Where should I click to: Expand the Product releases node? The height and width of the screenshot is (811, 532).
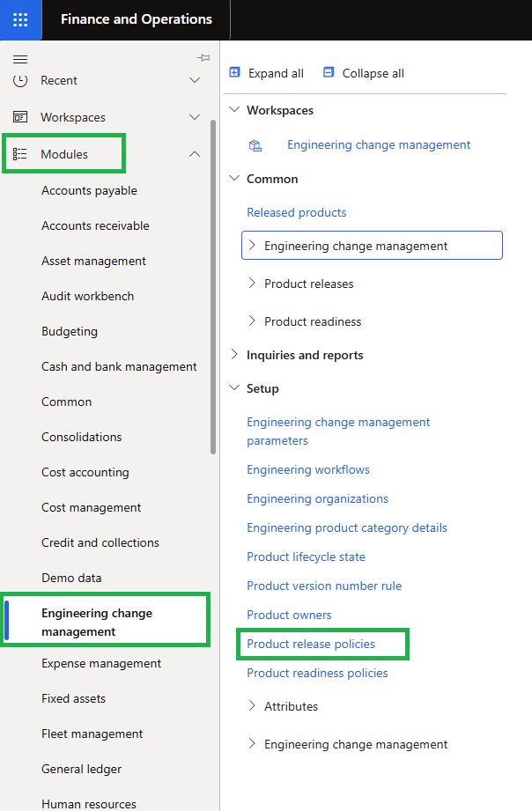coord(251,283)
